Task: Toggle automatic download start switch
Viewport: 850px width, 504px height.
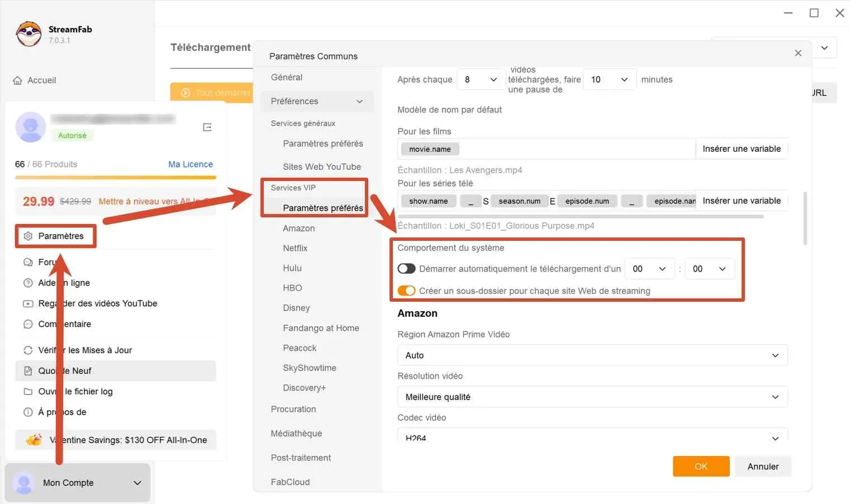Action: click(x=406, y=269)
